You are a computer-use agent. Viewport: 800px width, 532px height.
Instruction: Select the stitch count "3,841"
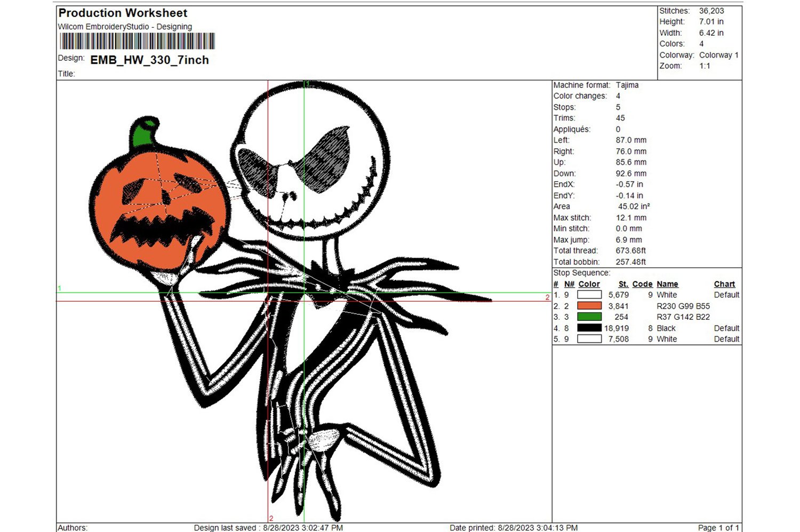pos(619,306)
